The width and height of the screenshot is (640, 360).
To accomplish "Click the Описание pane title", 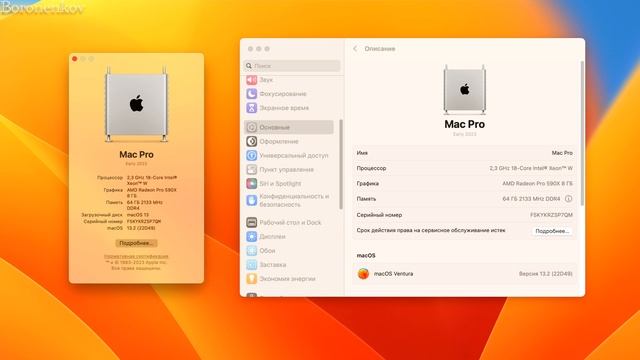I will 380,49.
